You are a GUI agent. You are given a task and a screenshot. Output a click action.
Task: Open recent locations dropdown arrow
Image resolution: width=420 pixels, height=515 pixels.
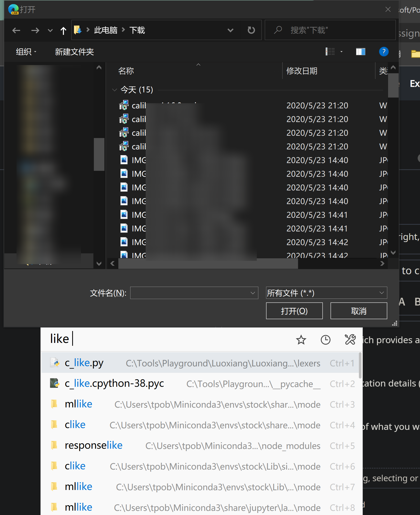point(50,31)
